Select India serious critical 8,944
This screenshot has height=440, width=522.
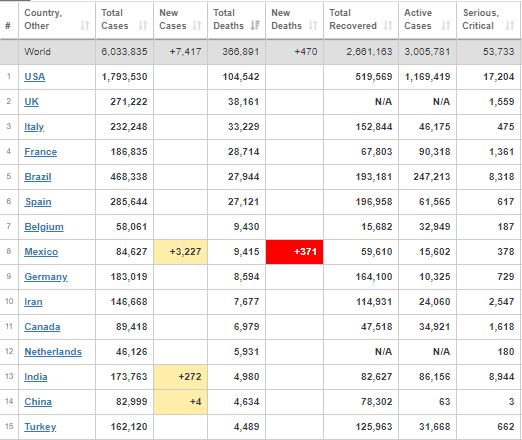(501, 377)
